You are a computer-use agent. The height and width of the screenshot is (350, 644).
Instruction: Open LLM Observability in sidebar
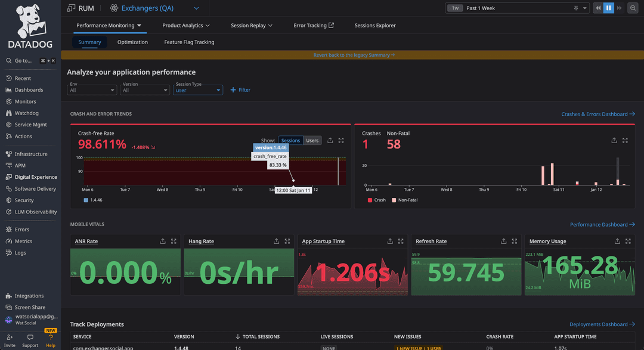coord(36,212)
